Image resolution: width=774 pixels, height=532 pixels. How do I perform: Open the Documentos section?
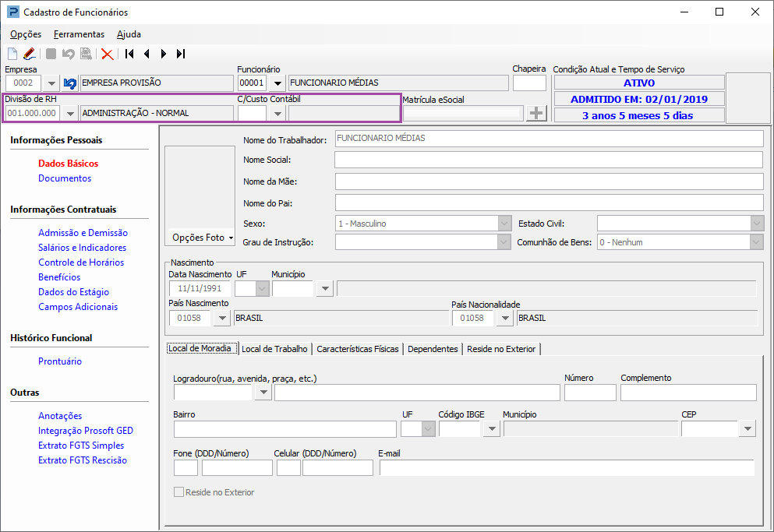point(65,178)
